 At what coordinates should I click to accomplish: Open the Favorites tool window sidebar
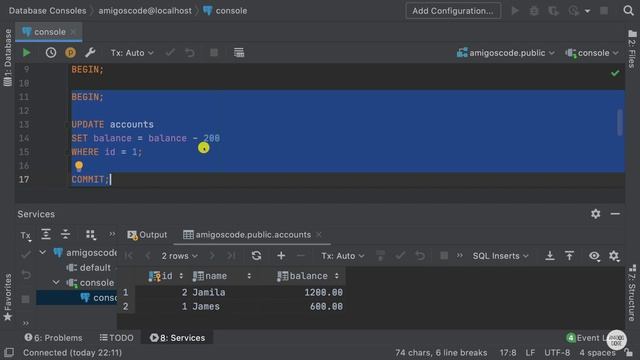point(8,297)
